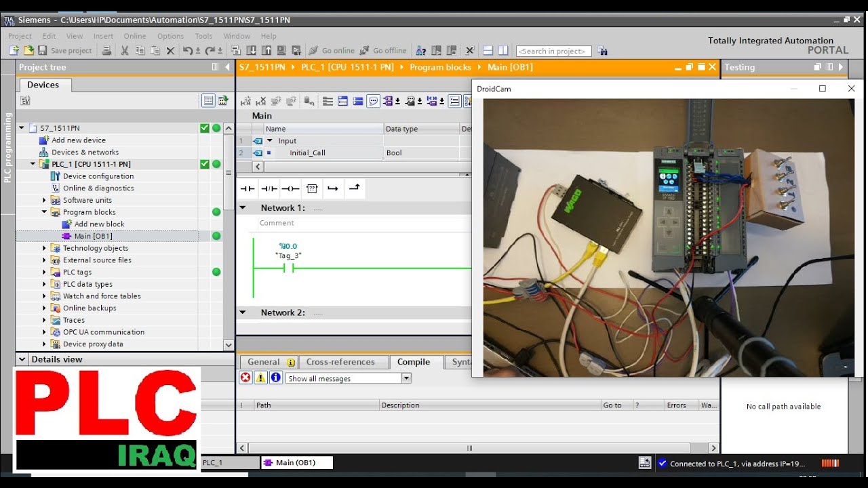Show only error messages in Compile
Viewport: 868px width, 488px height.
coord(245,378)
